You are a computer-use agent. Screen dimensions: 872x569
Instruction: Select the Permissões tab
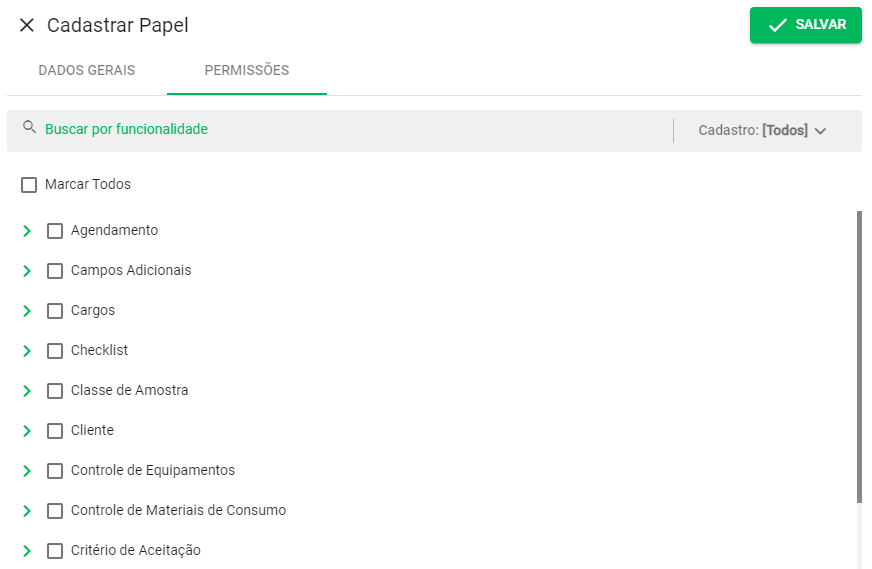[247, 70]
